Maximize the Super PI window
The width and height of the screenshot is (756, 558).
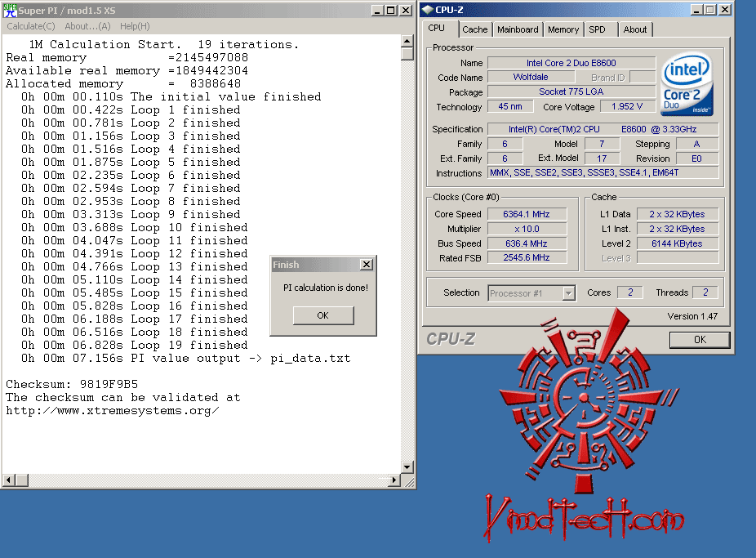point(391,10)
